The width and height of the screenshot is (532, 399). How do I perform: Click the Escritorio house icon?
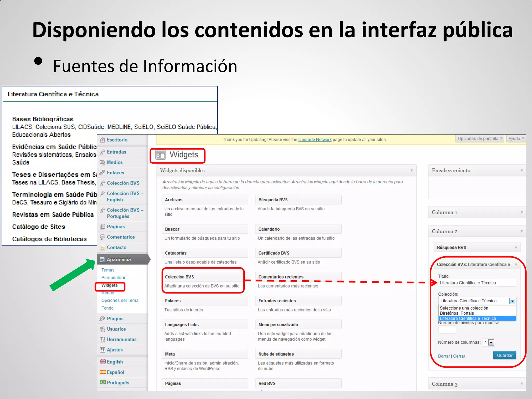(103, 140)
